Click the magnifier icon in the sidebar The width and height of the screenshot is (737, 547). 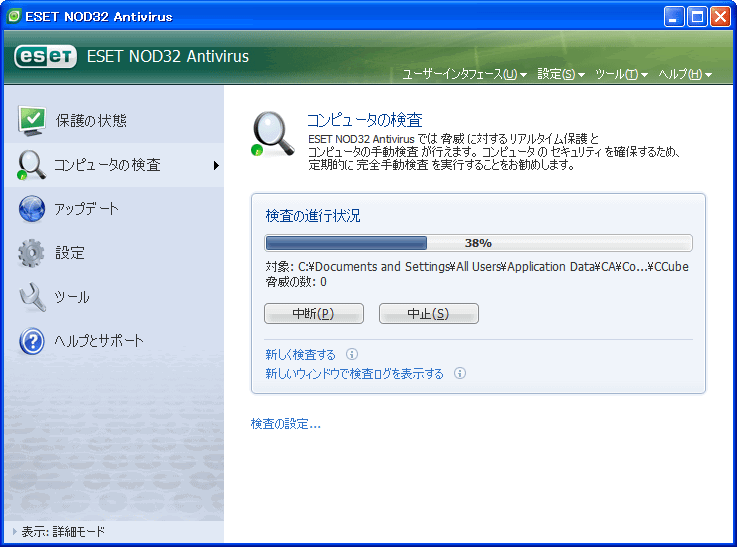pos(31,165)
